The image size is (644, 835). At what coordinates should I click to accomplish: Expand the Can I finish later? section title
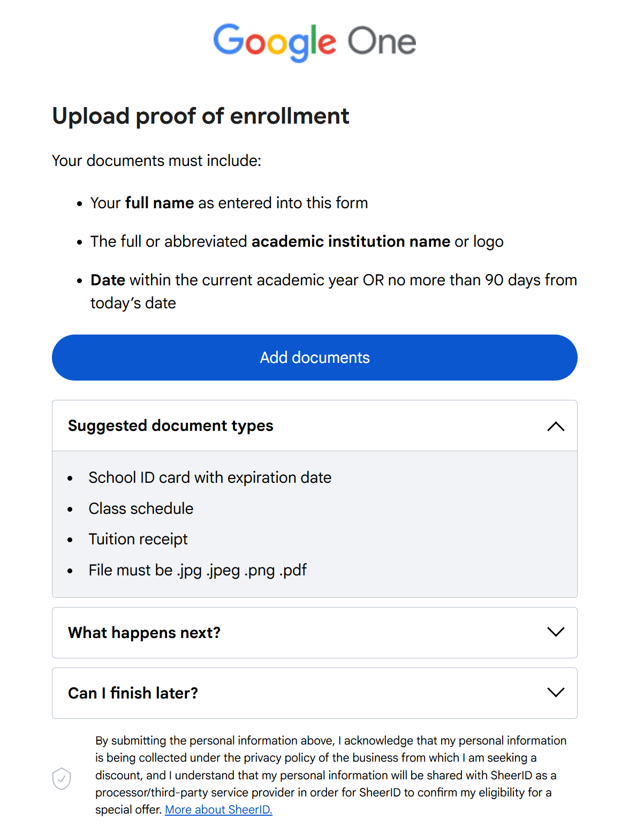pyautogui.click(x=133, y=693)
